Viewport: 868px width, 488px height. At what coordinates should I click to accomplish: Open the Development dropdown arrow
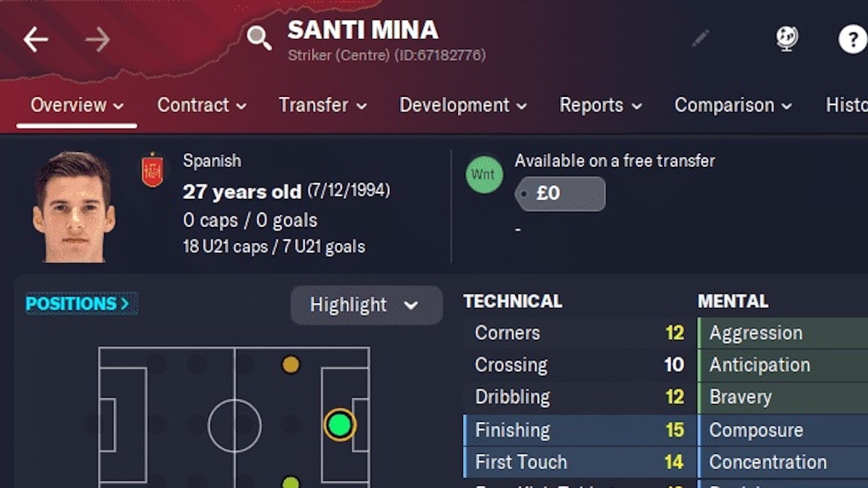(x=522, y=106)
